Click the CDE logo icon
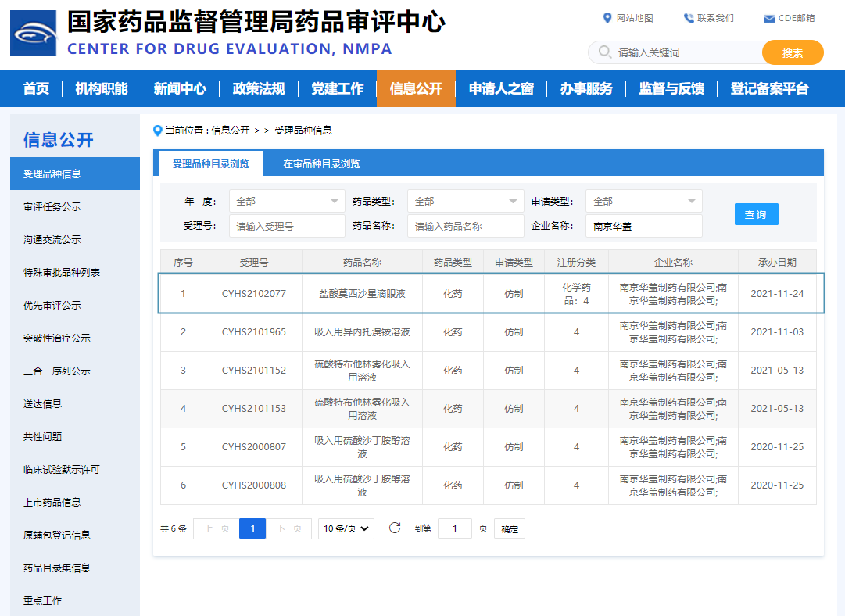The image size is (845, 616). pyautogui.click(x=33, y=33)
